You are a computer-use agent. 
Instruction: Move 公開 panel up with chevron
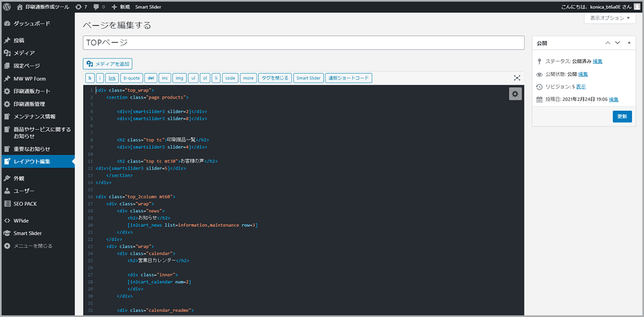[608, 42]
